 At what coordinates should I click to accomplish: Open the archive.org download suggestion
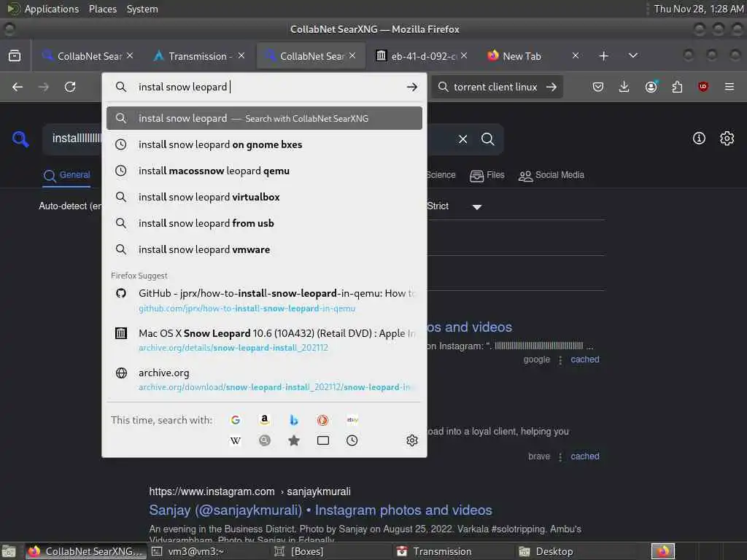pyautogui.click(x=264, y=379)
